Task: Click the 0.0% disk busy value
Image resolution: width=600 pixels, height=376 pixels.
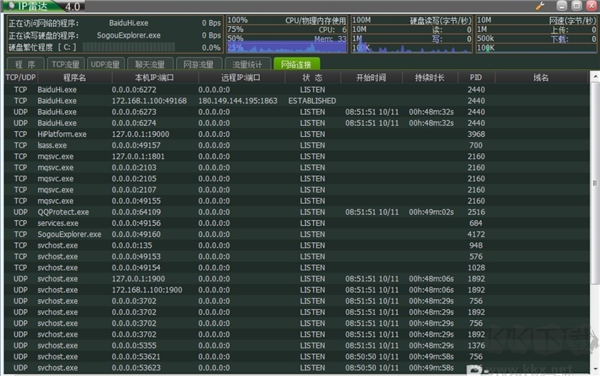Action: [x=211, y=47]
